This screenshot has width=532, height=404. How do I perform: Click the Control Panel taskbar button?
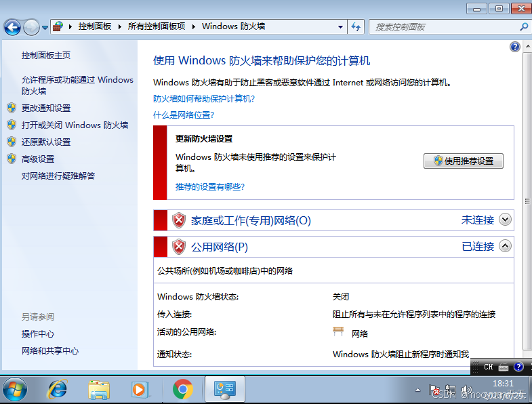click(x=224, y=390)
